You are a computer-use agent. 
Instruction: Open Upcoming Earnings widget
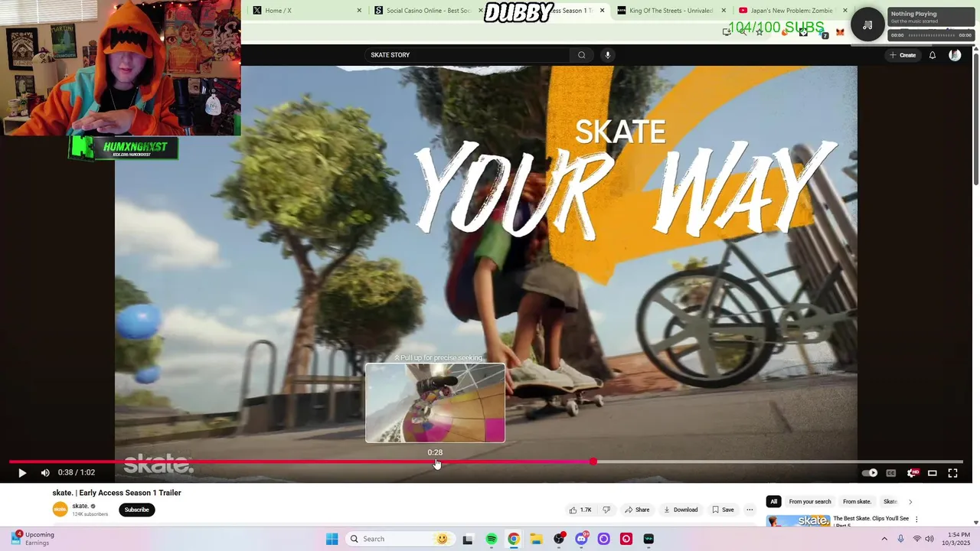click(x=31, y=539)
